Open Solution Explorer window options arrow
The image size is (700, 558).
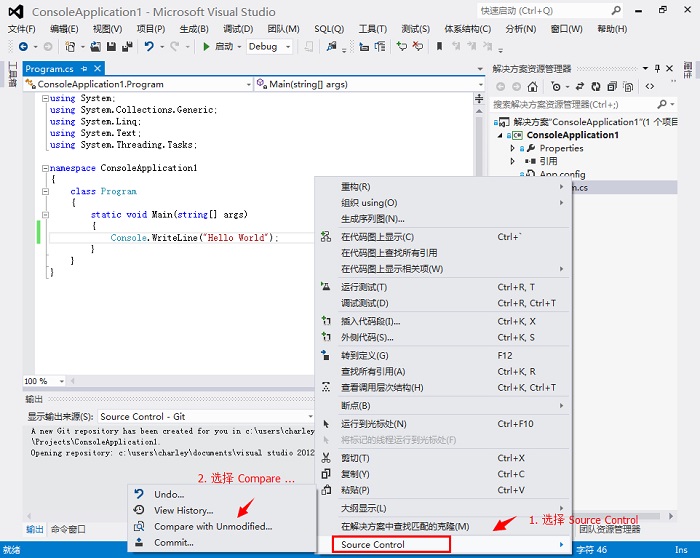pos(645,68)
